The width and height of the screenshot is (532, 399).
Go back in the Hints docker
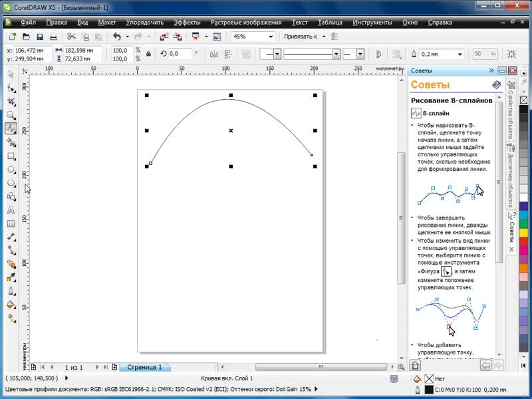[x=486, y=365]
